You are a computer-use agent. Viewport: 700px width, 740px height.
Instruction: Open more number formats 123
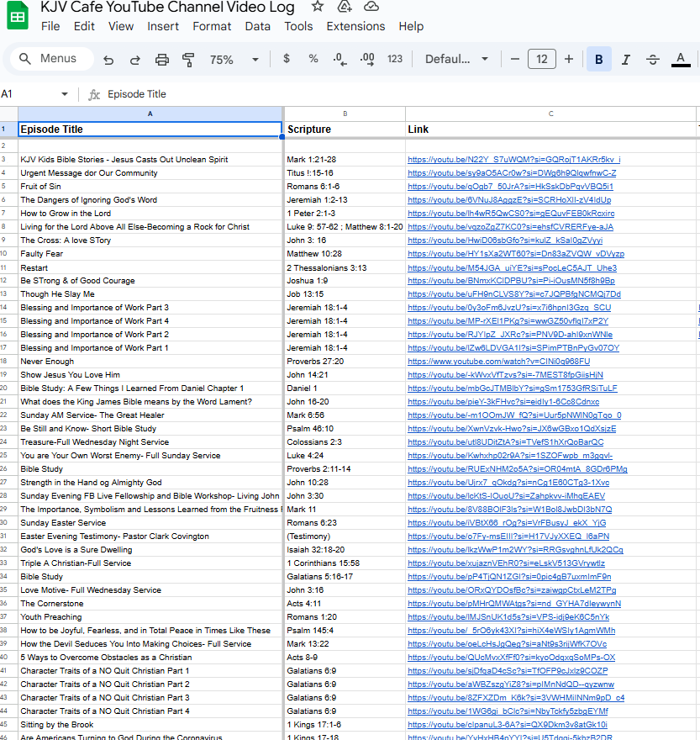(395, 59)
